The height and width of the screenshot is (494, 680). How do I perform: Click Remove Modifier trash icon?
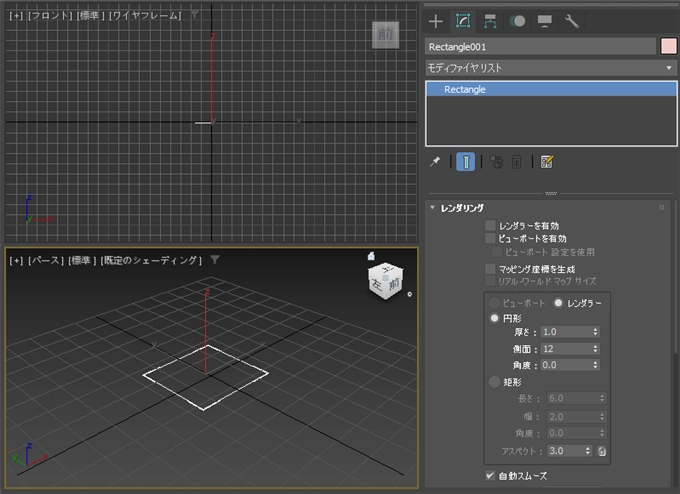(x=516, y=162)
